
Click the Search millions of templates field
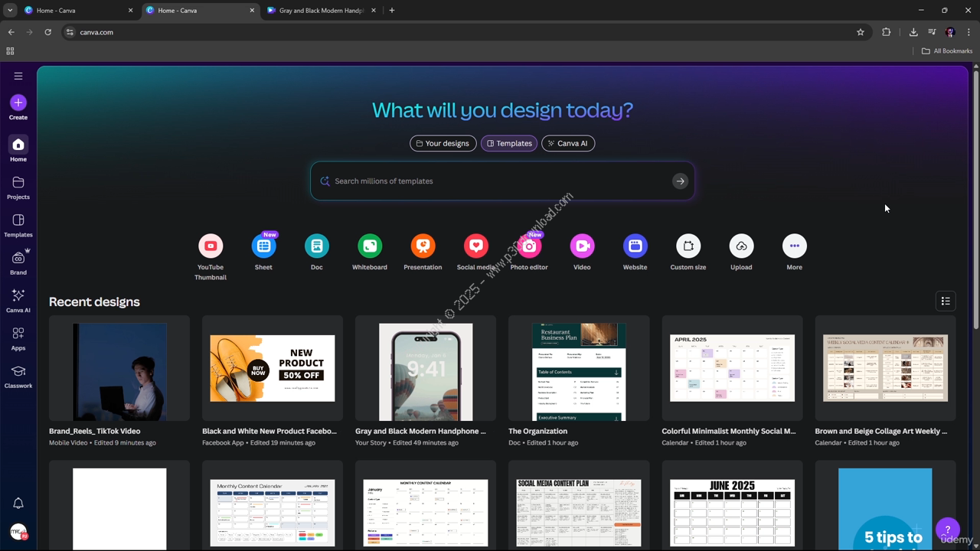click(502, 181)
